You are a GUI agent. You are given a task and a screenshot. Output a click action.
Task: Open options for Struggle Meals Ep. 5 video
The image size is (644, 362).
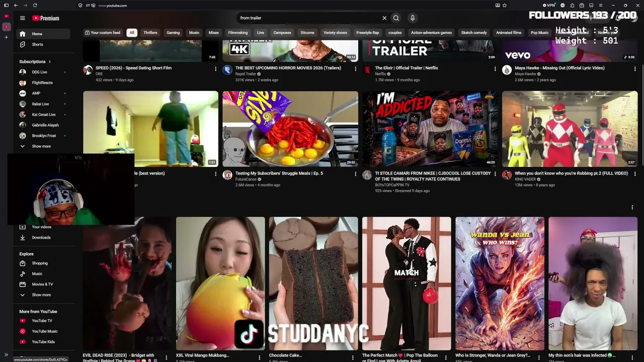pos(355,174)
